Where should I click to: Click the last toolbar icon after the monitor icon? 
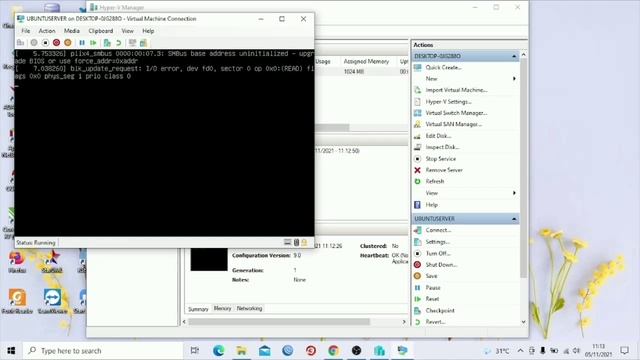tap(143, 43)
